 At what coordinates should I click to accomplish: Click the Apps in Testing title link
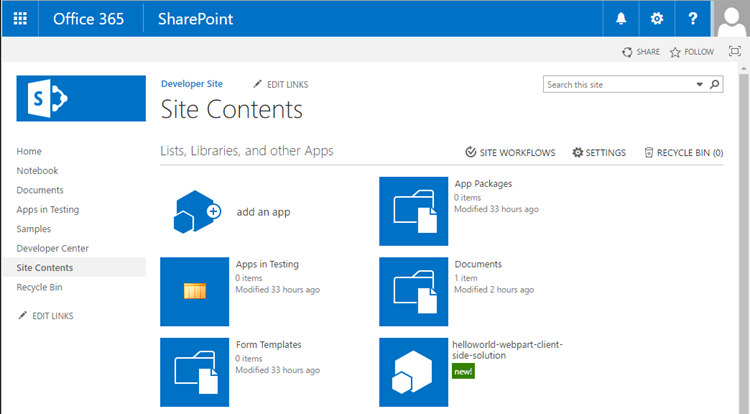pyautogui.click(x=267, y=264)
